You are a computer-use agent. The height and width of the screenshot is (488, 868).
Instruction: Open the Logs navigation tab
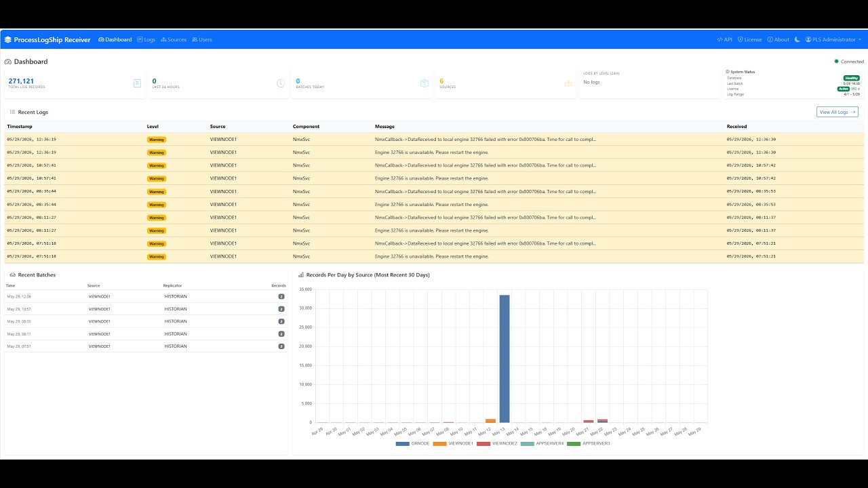146,39
